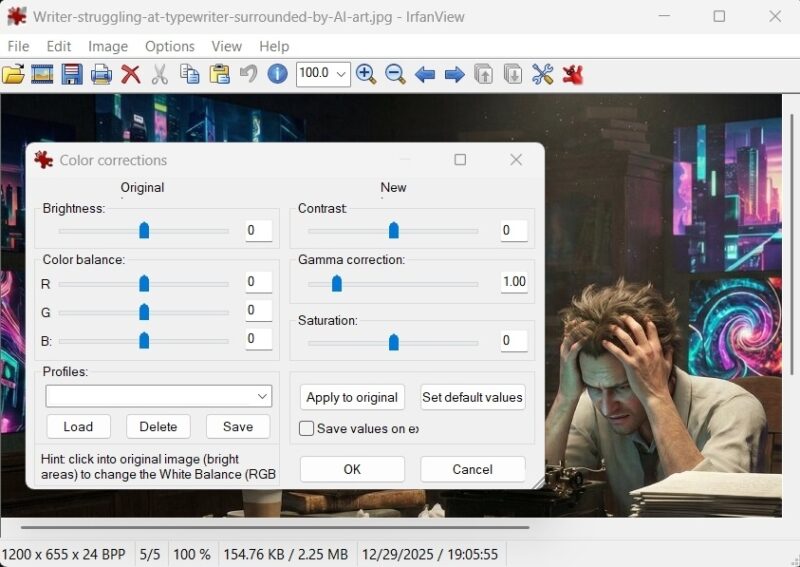
Task: Click the Contrast slider handle
Action: point(393,230)
